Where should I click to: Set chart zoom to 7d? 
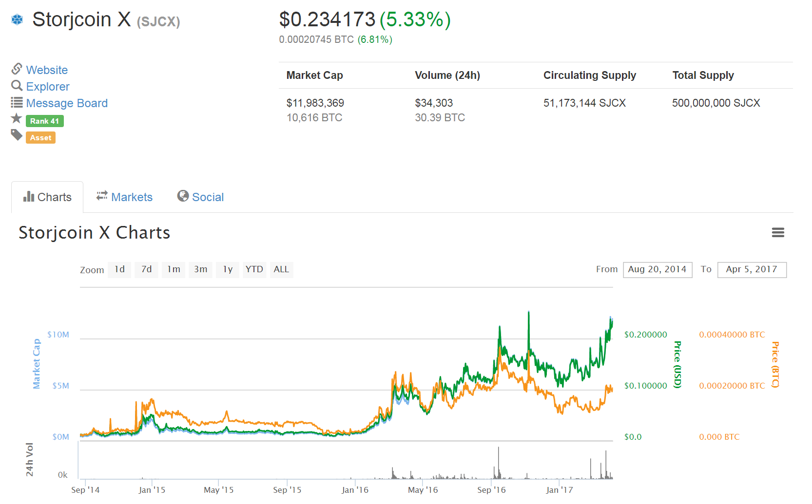[146, 269]
